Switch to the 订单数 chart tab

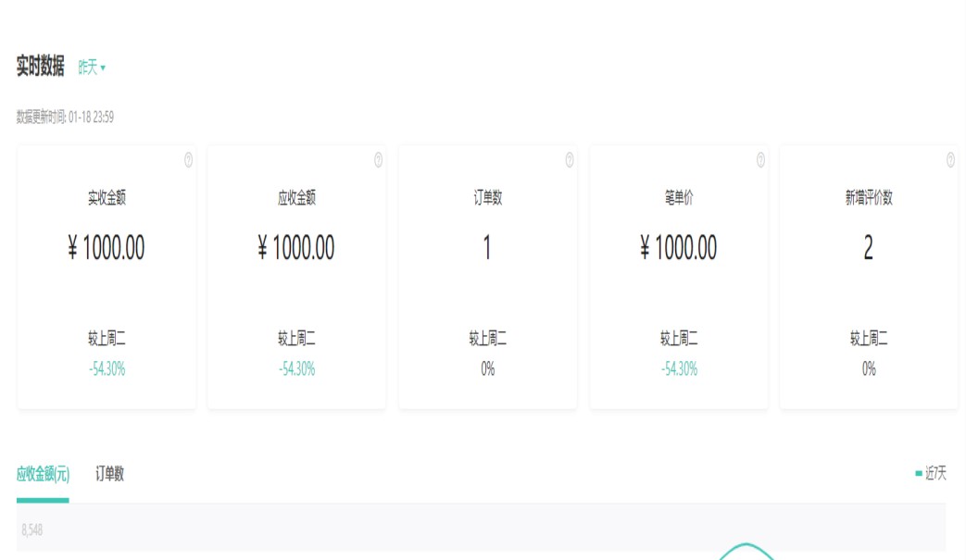coord(109,474)
